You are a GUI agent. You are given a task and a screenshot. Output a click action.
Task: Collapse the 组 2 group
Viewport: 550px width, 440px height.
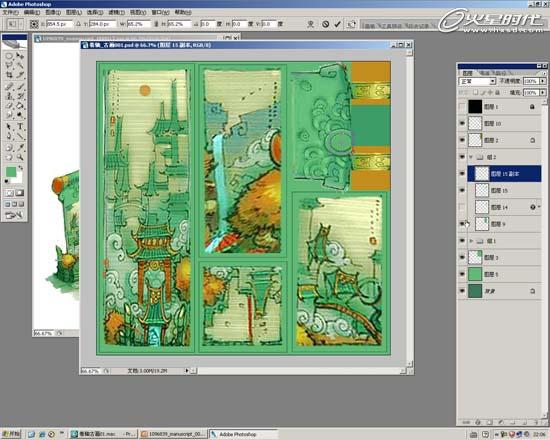(x=471, y=157)
